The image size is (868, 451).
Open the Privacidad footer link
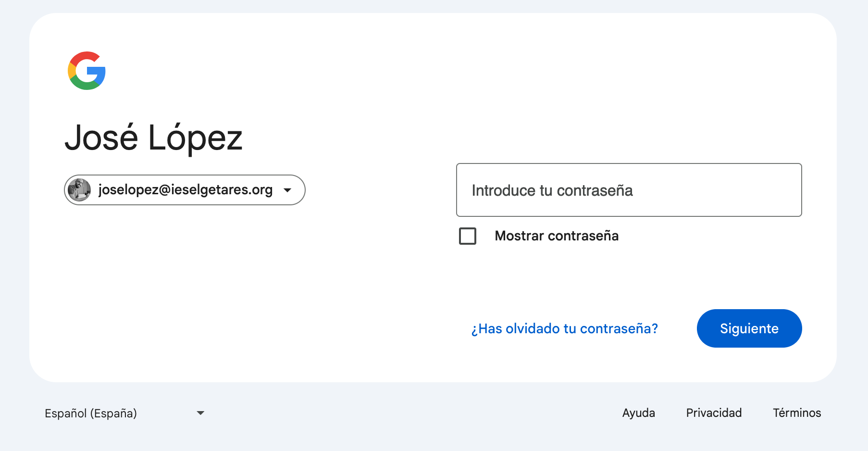coord(714,413)
